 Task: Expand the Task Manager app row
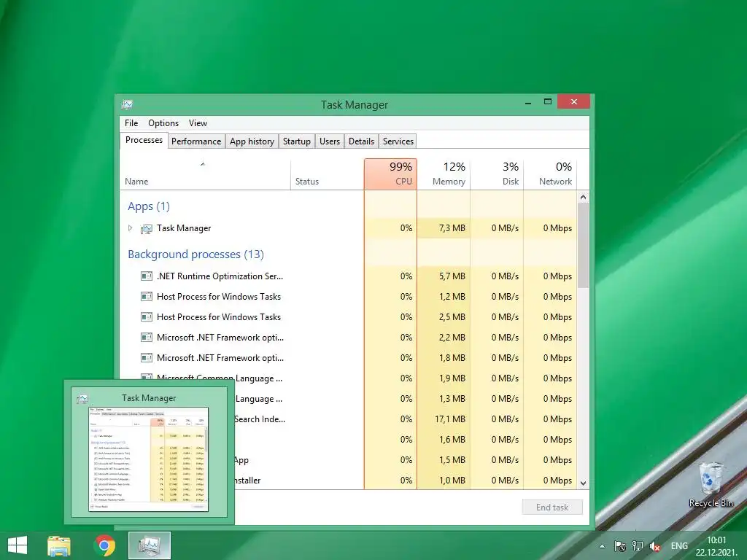coord(130,228)
